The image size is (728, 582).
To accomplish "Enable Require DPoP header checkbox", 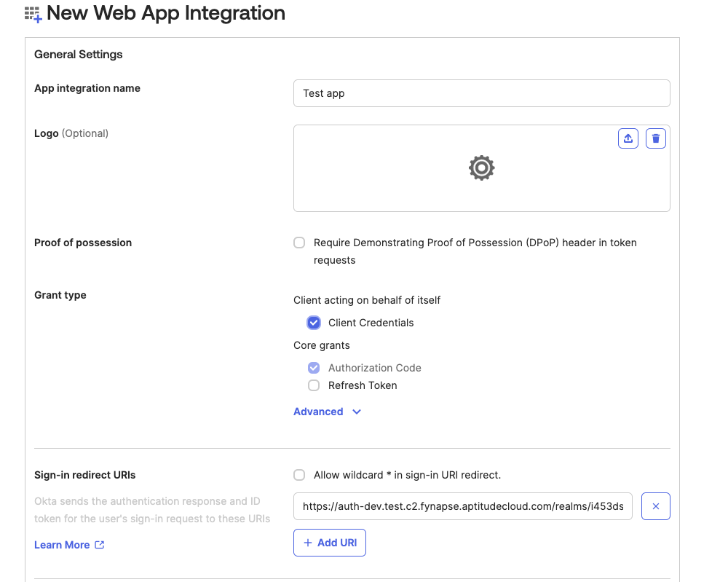I will pyautogui.click(x=299, y=243).
